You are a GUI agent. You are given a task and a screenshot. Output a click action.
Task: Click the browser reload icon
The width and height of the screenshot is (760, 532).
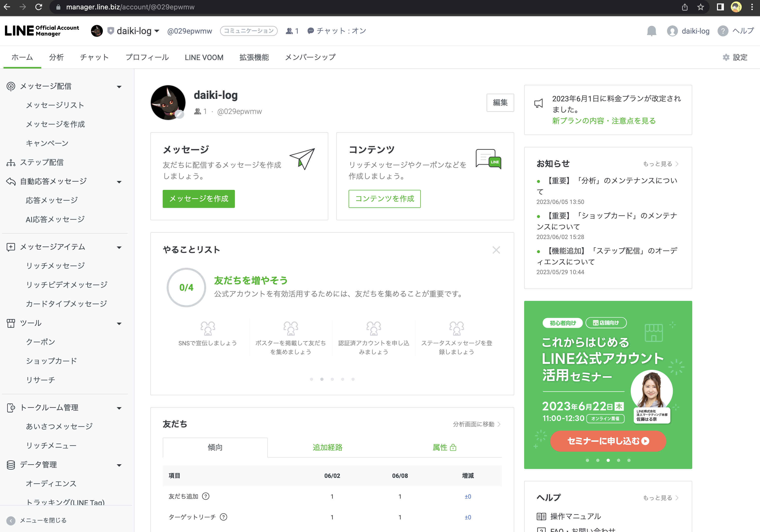point(39,7)
